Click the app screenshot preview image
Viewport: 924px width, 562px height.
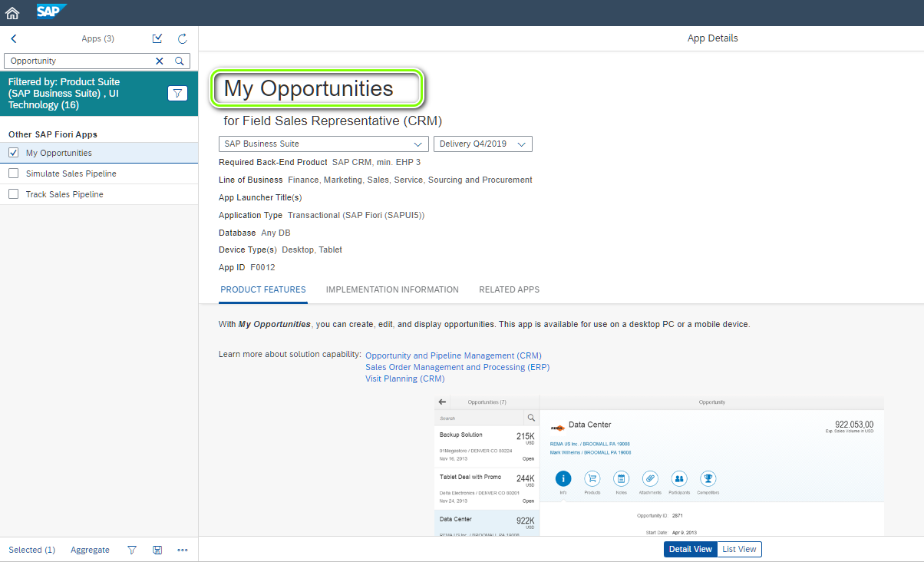pos(658,466)
